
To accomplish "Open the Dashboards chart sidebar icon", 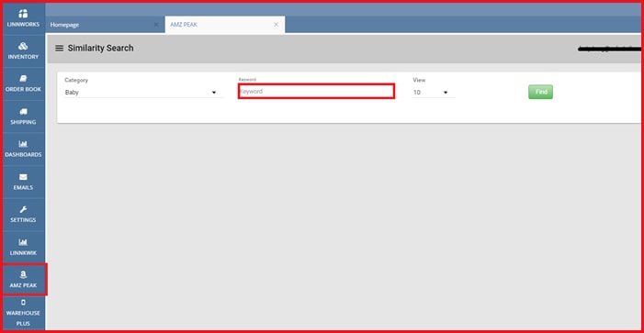I will (x=23, y=144).
